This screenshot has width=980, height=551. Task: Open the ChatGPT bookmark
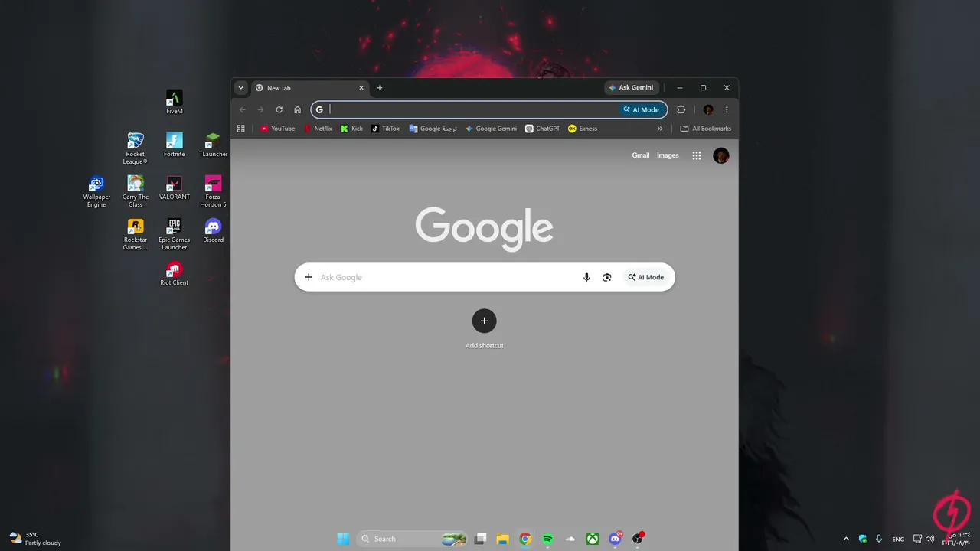point(543,129)
